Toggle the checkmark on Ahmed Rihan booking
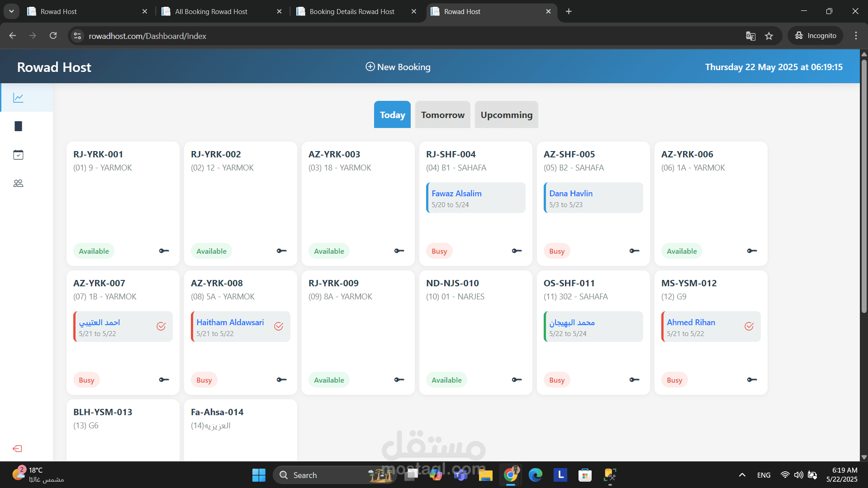868x488 pixels. point(749,326)
